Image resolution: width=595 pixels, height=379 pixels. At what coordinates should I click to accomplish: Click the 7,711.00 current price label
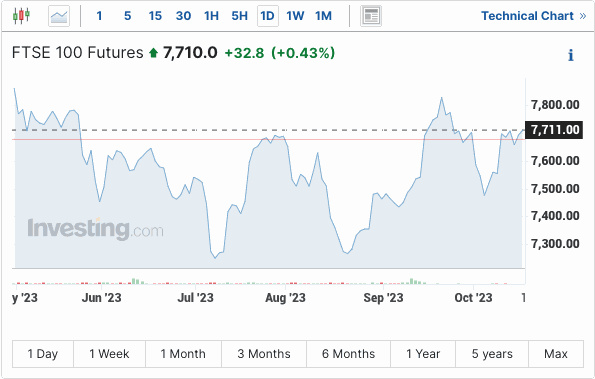pos(554,130)
